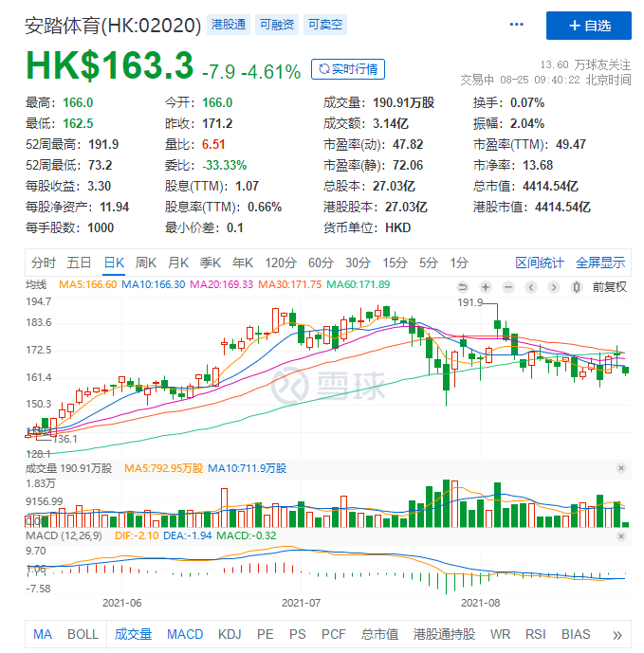The height and width of the screenshot is (653, 644).
Task: Click the HK$163.3 current price
Action: pos(110,65)
